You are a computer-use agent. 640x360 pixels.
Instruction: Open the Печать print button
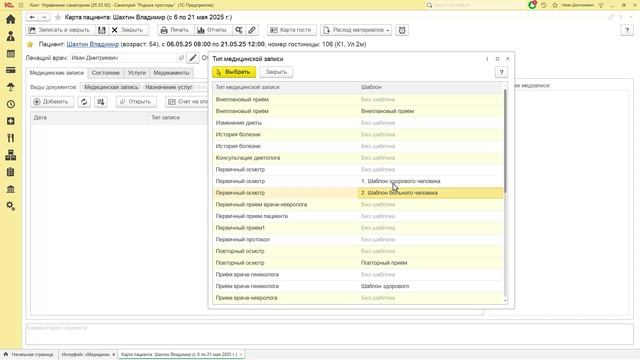point(175,30)
